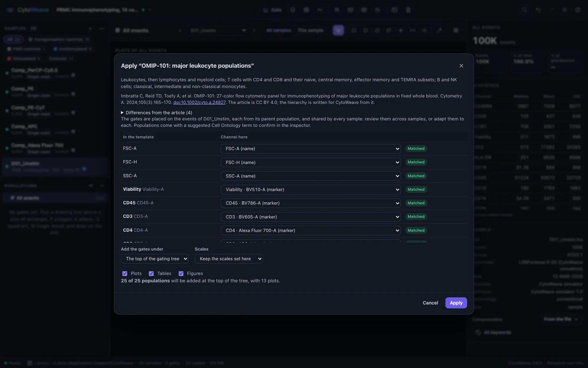The image size is (588, 368).
Task: Click the '25 of 25 populations' summary text
Action: point(145,281)
